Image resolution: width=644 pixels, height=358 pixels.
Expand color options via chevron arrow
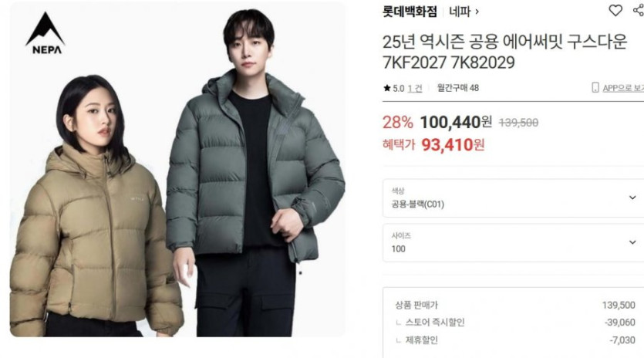tap(632, 198)
